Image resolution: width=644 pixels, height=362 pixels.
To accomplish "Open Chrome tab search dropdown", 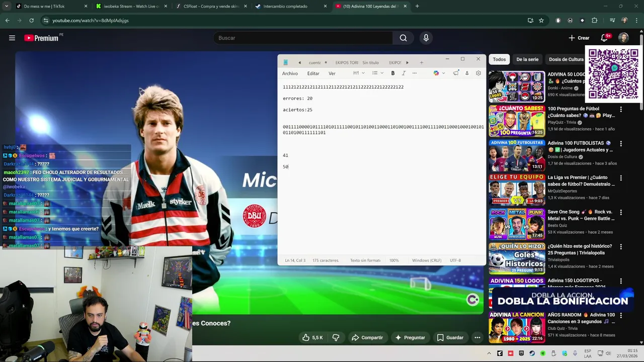I will click(7, 6).
